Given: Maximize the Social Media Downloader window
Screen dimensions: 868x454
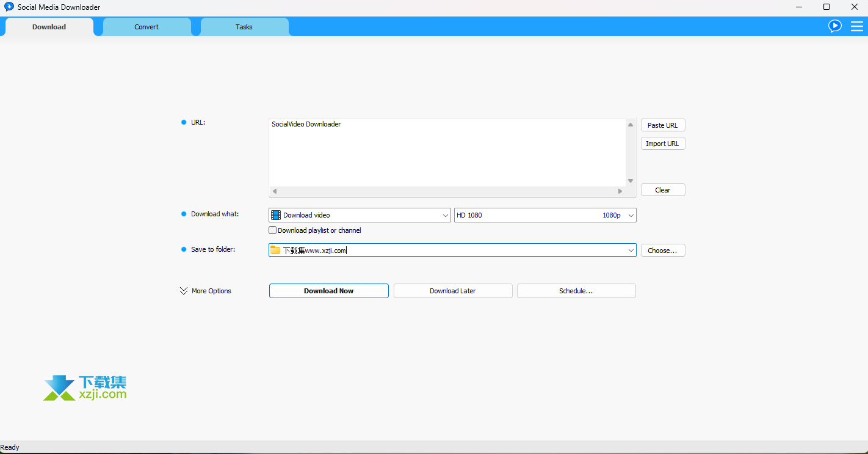Looking at the screenshot, I should pos(826,7).
